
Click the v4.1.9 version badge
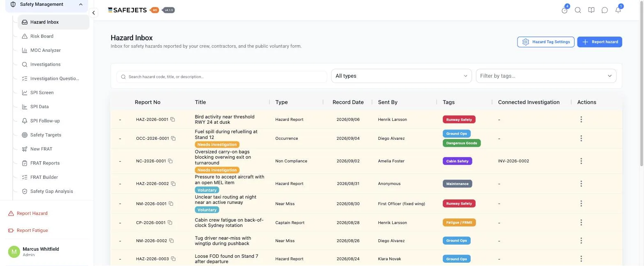tap(168, 10)
